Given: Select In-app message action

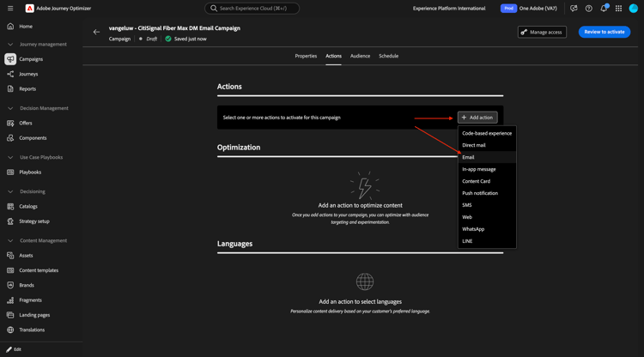Looking at the screenshot, I should [487, 169].
